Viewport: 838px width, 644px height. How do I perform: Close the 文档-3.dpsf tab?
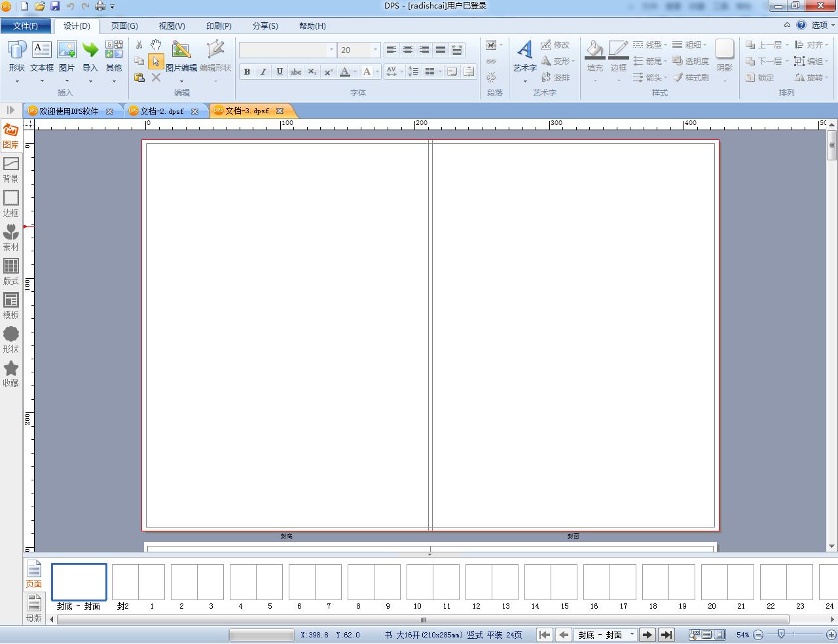280,111
